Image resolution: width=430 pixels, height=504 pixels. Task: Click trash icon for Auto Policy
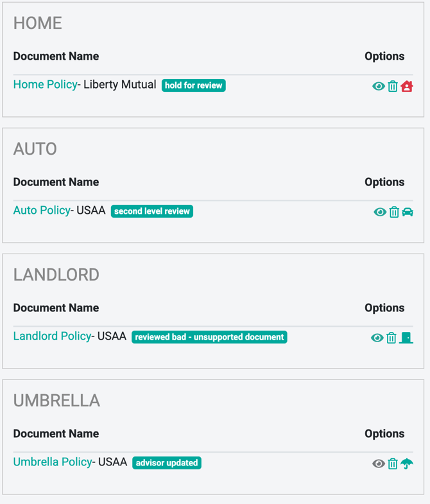pyautogui.click(x=394, y=212)
